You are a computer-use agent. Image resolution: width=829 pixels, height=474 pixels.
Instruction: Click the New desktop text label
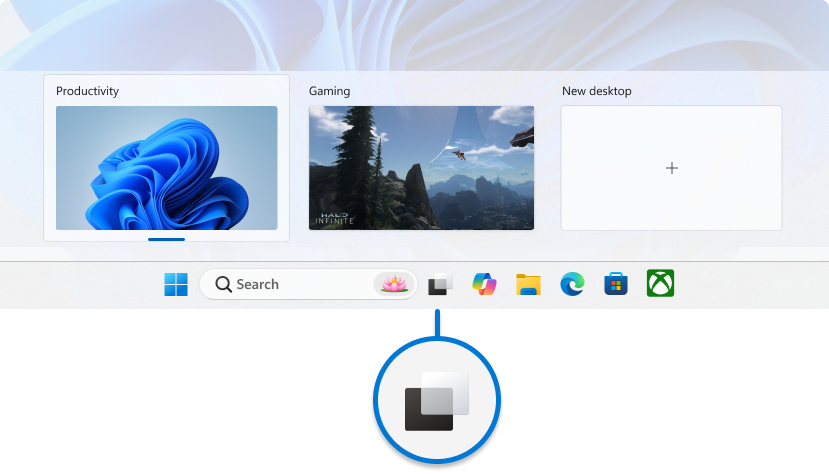point(596,91)
